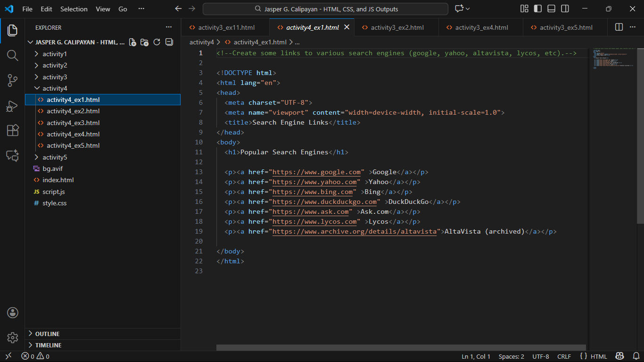The height and width of the screenshot is (362, 644).
Task: Collapse all folders in Explorer
Action: click(x=169, y=42)
